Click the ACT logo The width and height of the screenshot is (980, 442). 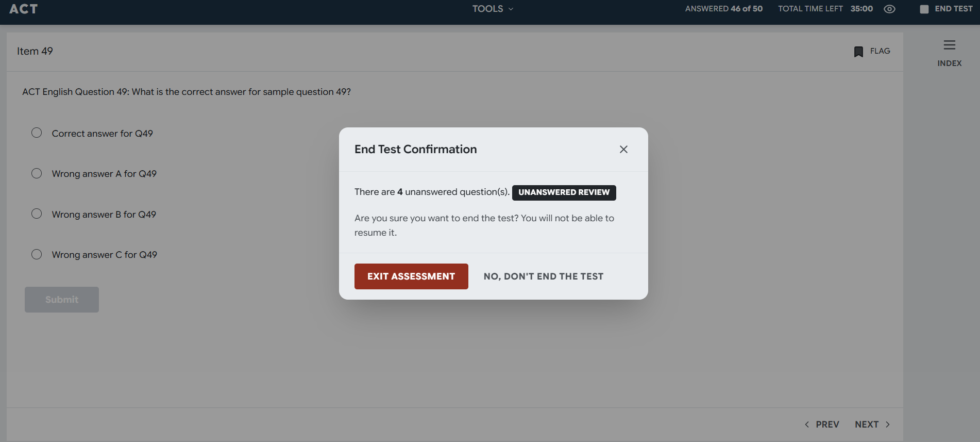tap(24, 9)
